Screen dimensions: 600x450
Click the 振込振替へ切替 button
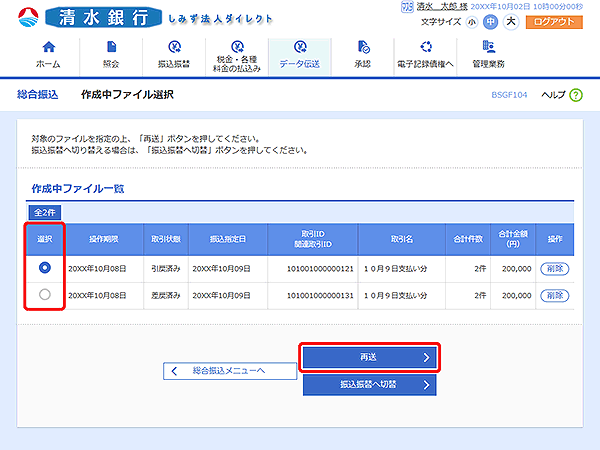(370, 384)
